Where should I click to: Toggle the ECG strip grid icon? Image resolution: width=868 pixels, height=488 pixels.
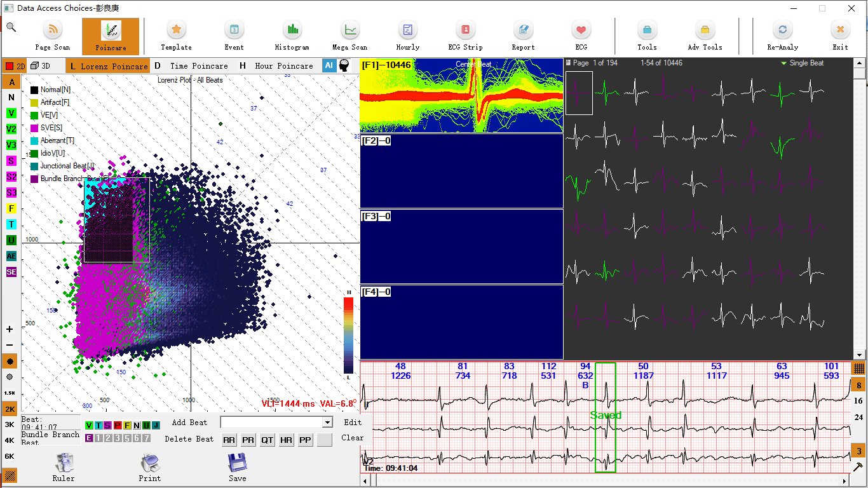point(858,368)
